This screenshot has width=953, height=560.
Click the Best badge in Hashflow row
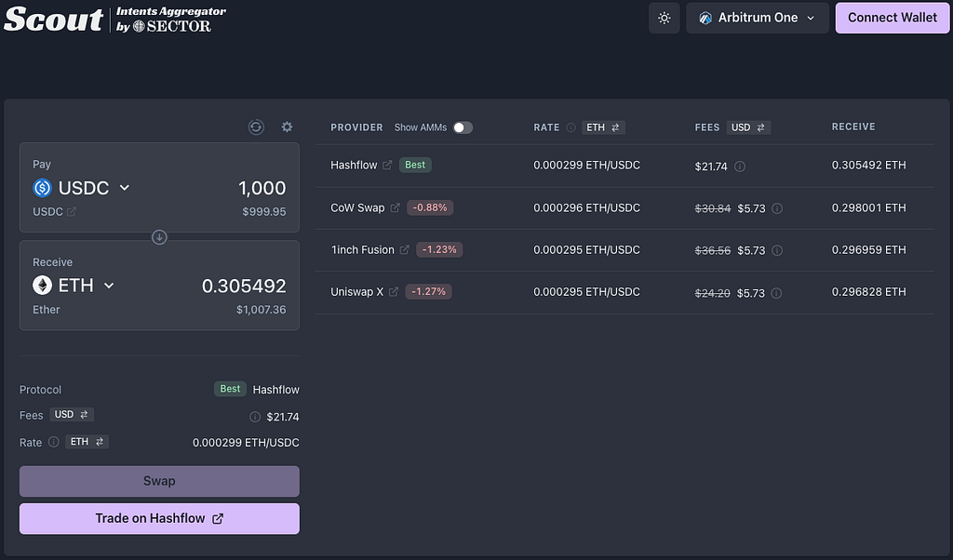click(x=415, y=166)
